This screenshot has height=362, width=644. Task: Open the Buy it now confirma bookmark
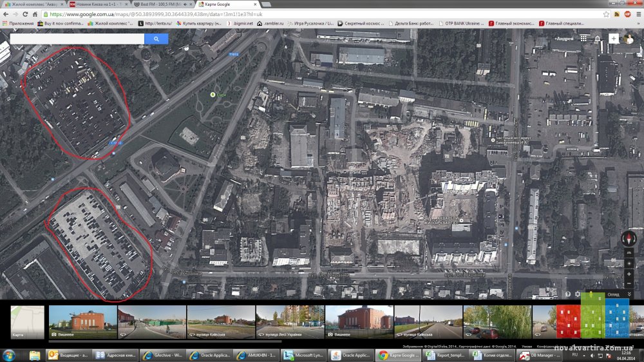[61, 23]
